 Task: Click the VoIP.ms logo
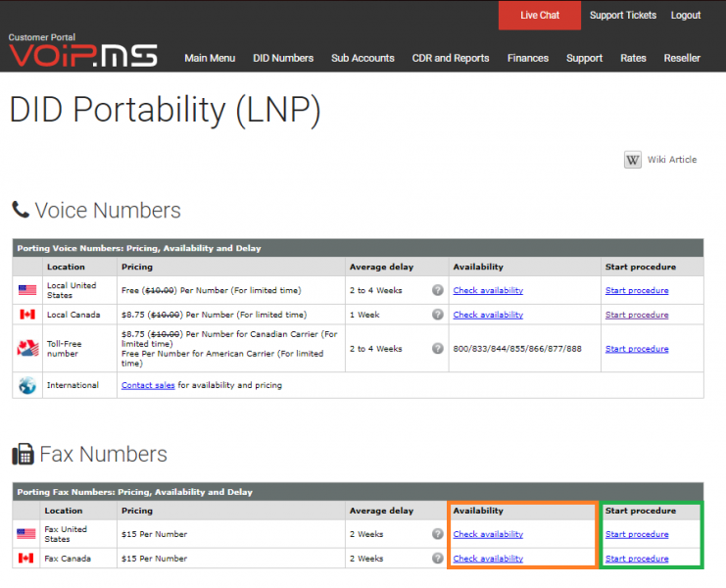[83, 56]
